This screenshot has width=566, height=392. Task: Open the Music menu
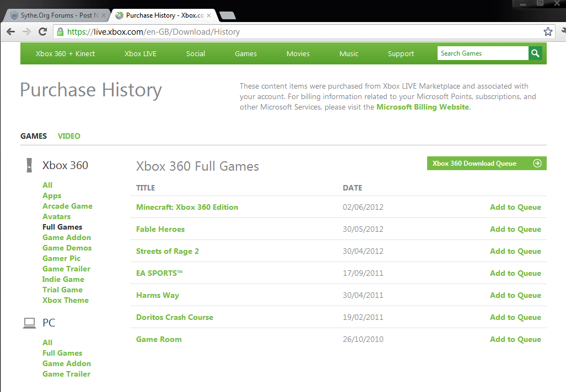click(349, 54)
